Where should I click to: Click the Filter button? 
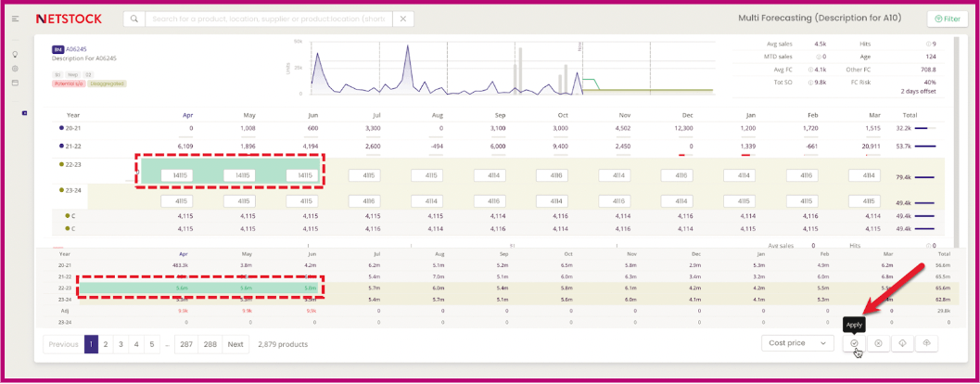click(947, 19)
